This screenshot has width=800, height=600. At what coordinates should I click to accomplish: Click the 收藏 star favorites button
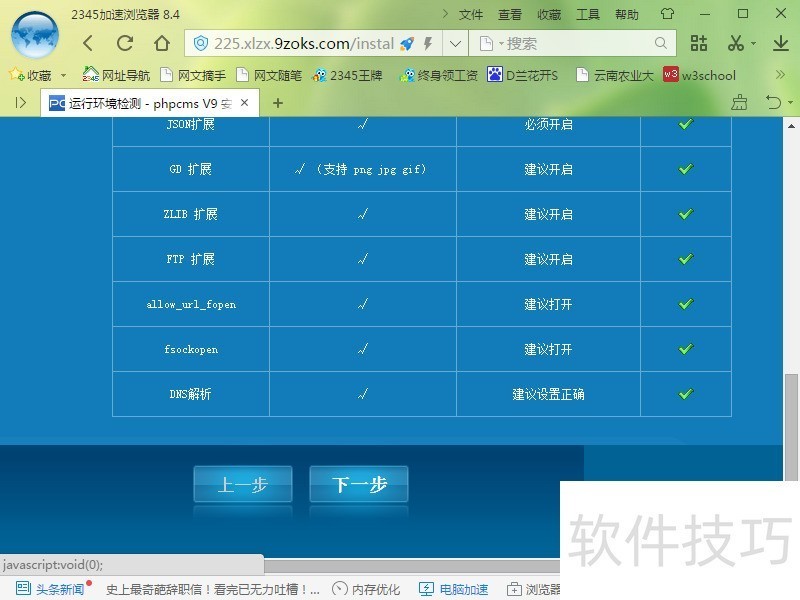tap(30, 75)
